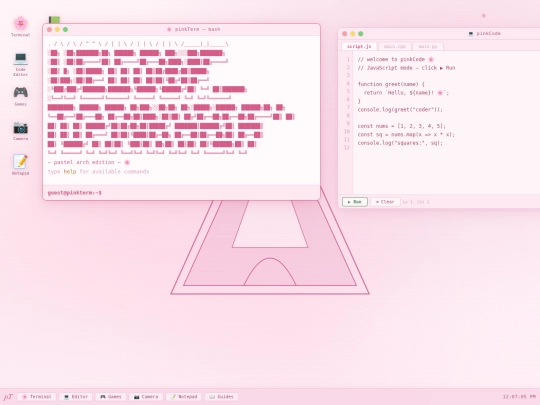Open Notepad from the taskbar
Image resolution: width=540 pixels, height=405 pixels.
pos(184,397)
